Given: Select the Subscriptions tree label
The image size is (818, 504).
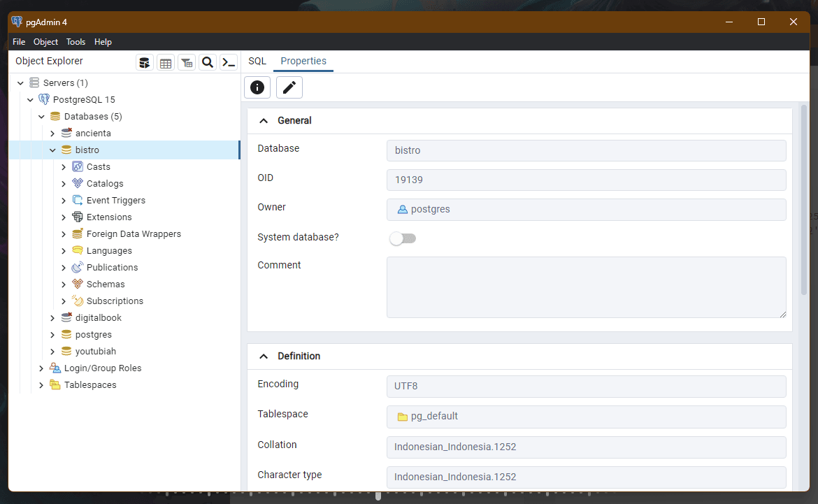Looking at the screenshot, I should [x=115, y=301].
